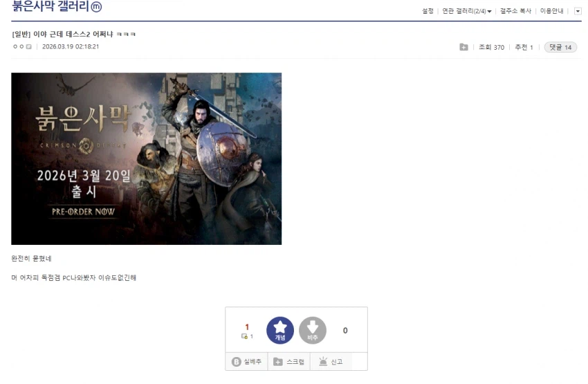
Task: Click the red upvote count 1
Action: coord(247,327)
